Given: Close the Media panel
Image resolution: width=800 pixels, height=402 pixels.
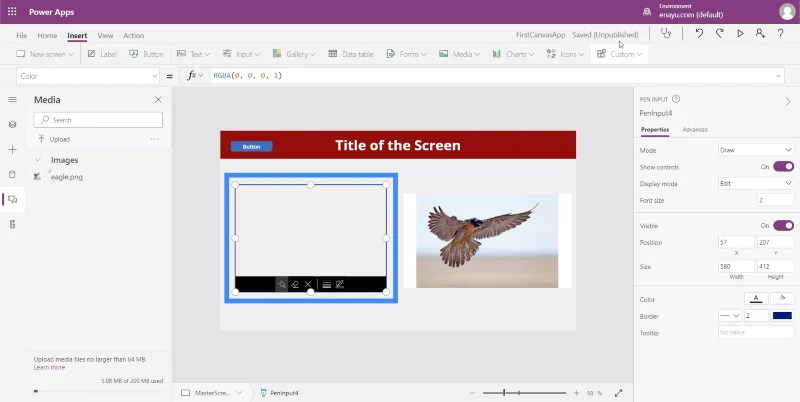Looking at the screenshot, I should click(x=158, y=99).
